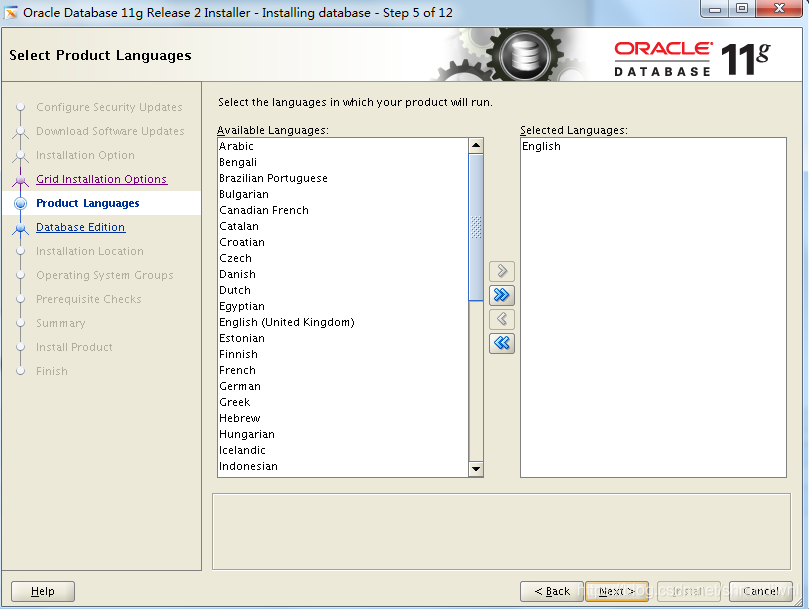Go to the Database Edition step link
The width and height of the screenshot is (809, 609).
[80, 228]
